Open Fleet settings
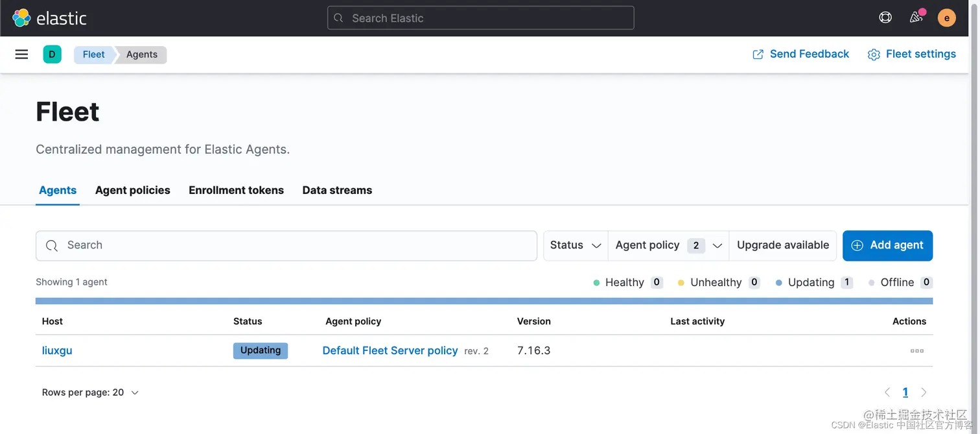This screenshot has width=980, height=434. click(911, 54)
